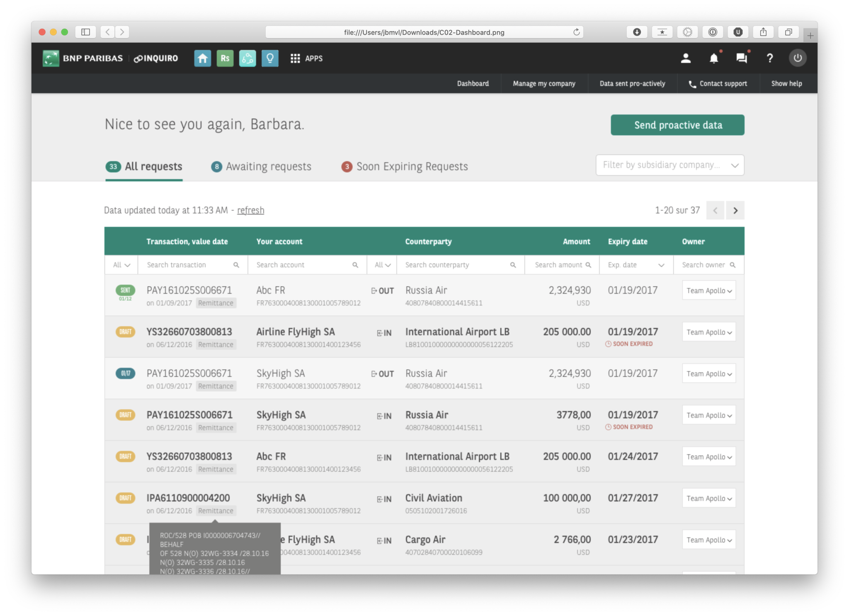Switch to Awaiting requests tab
Screen dimensions: 849x616
(261, 167)
